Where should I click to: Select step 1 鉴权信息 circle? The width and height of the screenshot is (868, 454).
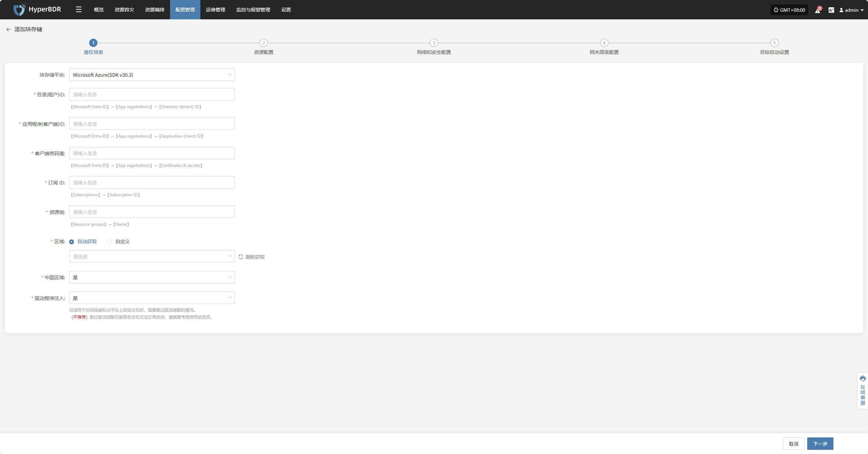tap(93, 43)
